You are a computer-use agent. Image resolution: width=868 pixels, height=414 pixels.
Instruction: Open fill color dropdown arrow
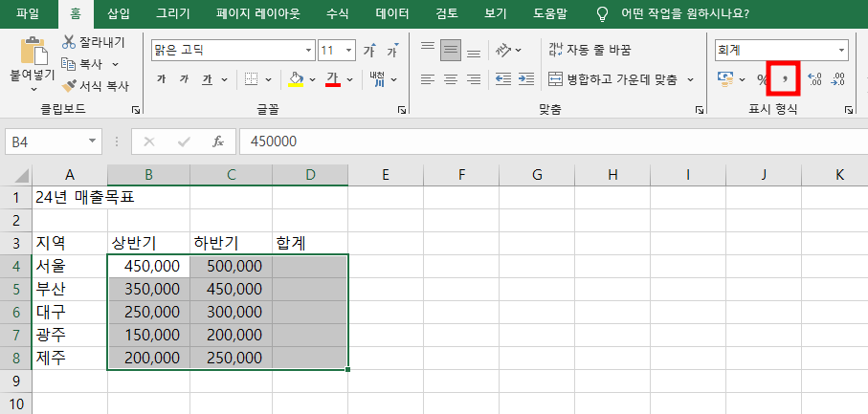[312, 79]
